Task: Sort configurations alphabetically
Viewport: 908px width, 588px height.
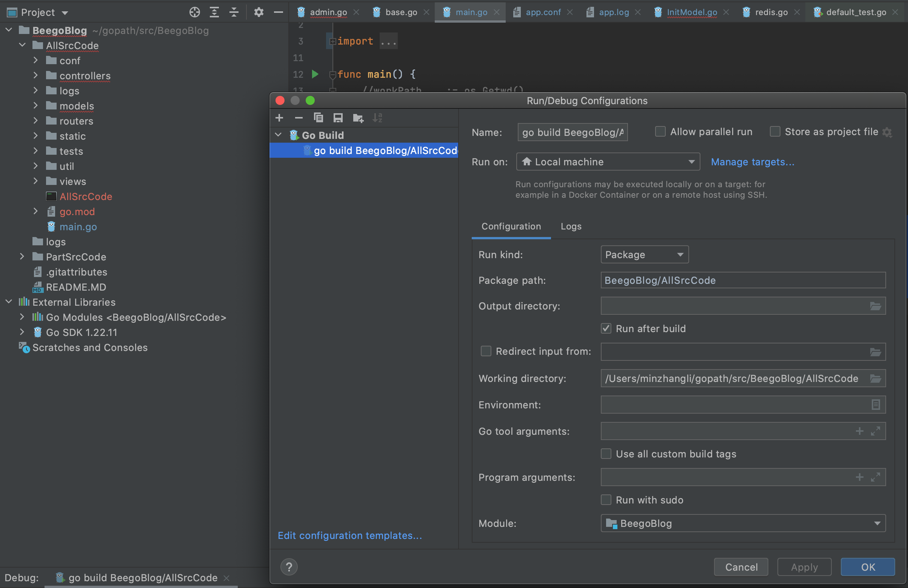Action: pyautogui.click(x=377, y=118)
